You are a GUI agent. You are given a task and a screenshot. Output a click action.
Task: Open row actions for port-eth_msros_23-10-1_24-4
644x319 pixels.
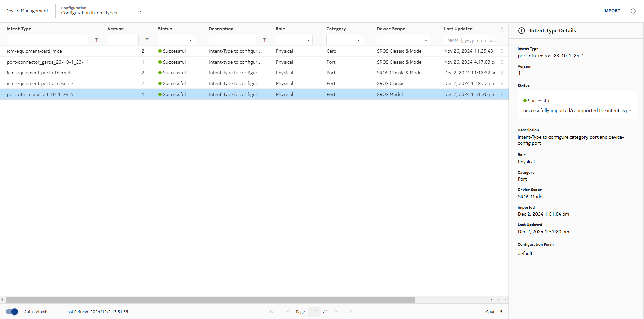(502, 94)
